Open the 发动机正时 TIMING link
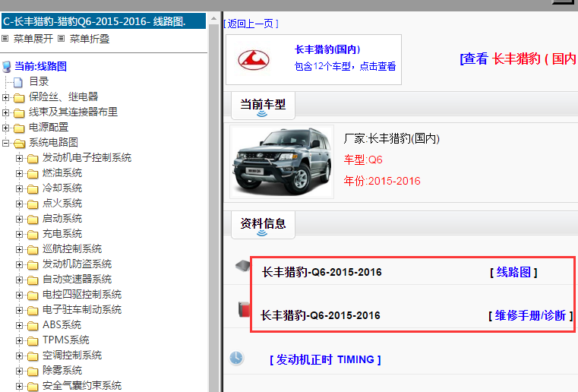 (325, 359)
